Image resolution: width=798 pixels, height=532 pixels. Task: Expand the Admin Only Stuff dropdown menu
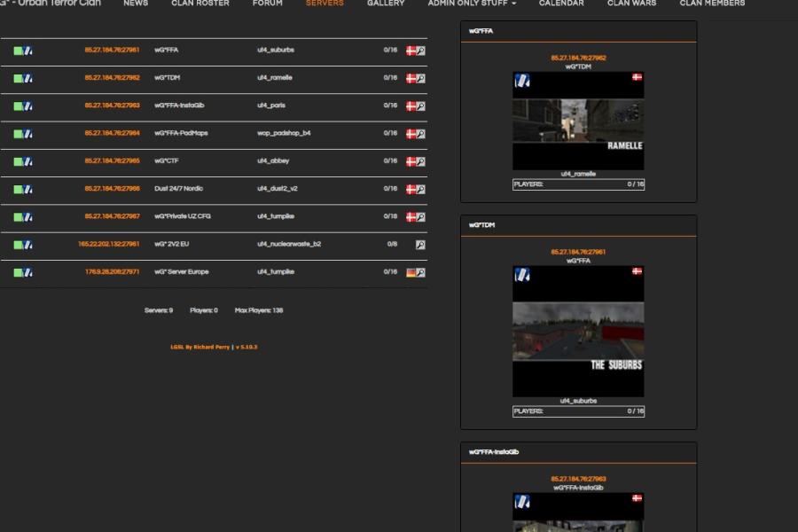coord(472,4)
